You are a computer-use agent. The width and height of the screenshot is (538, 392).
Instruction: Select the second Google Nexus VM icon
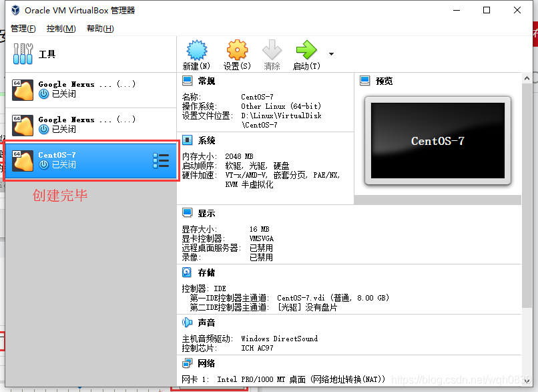click(x=23, y=126)
